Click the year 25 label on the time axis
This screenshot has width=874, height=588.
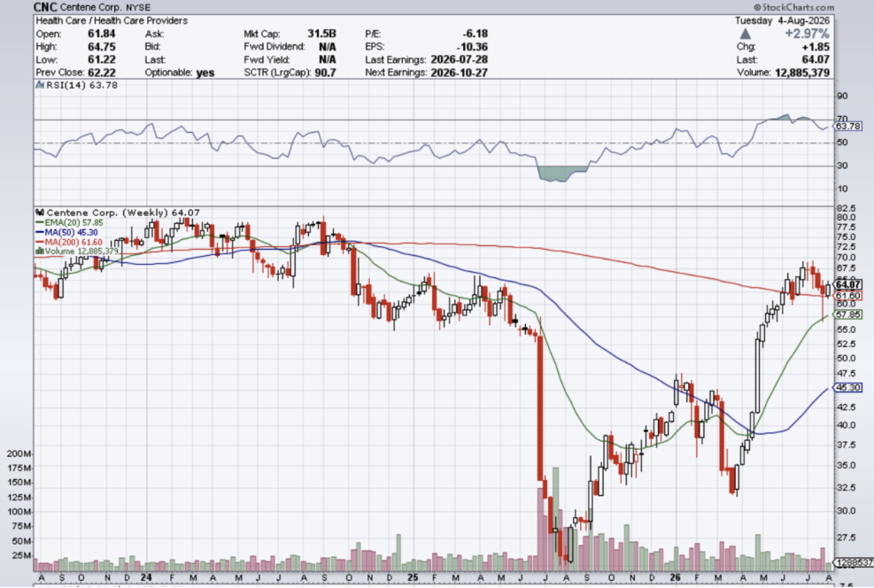[413, 577]
